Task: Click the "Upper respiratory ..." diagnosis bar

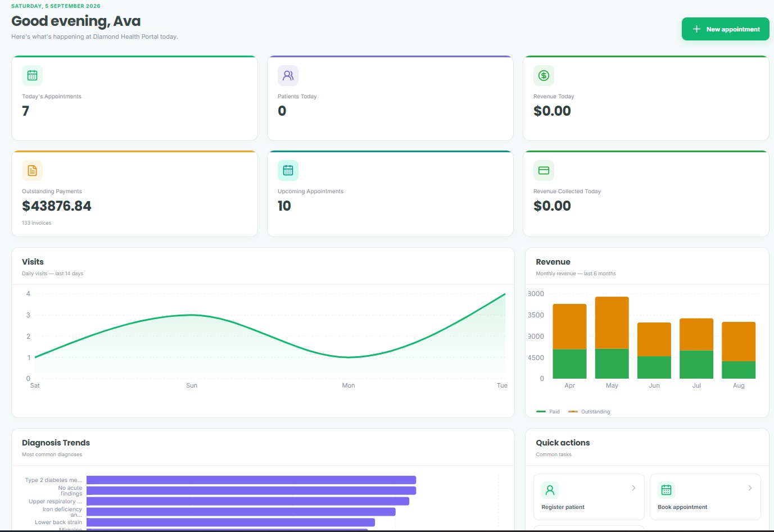Action: point(248,501)
